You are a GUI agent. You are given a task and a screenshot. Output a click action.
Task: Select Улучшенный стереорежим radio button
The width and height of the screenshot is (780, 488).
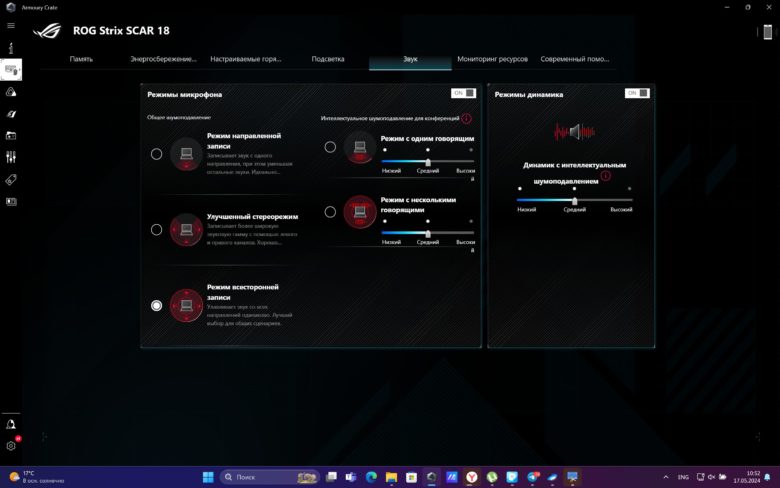156,229
